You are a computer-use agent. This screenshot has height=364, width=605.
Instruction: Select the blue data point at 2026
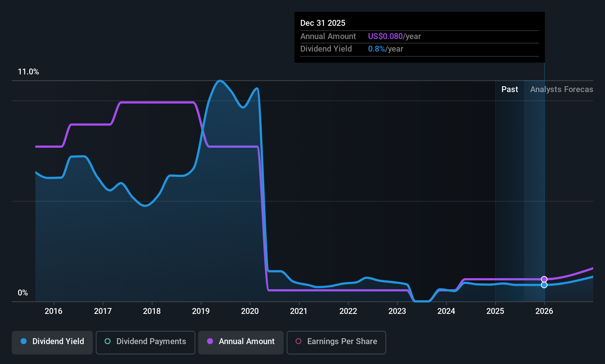click(544, 285)
